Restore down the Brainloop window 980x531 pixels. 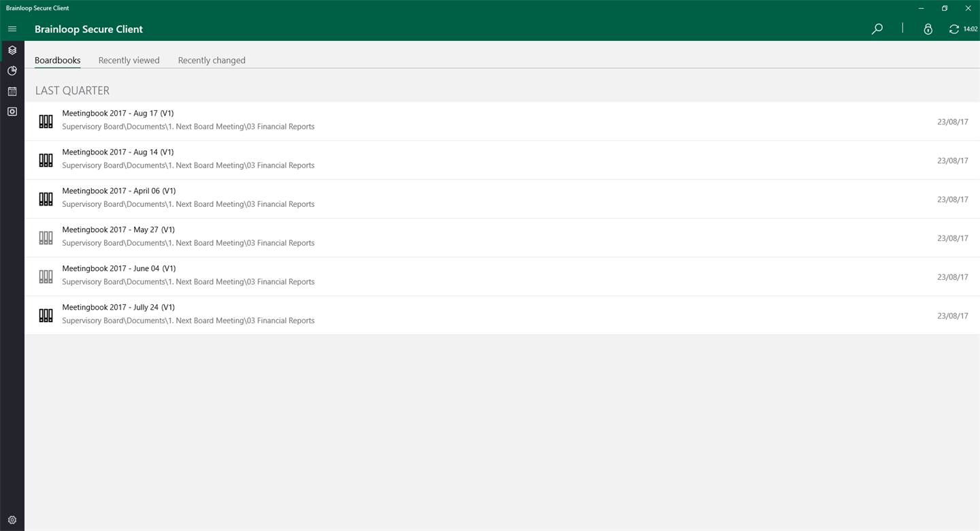pos(945,8)
